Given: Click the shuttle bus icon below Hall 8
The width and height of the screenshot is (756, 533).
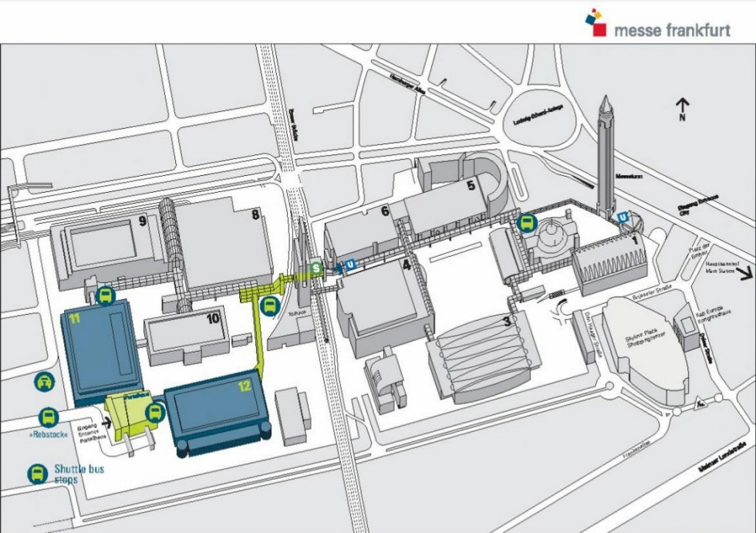Looking at the screenshot, I should click(x=270, y=306).
